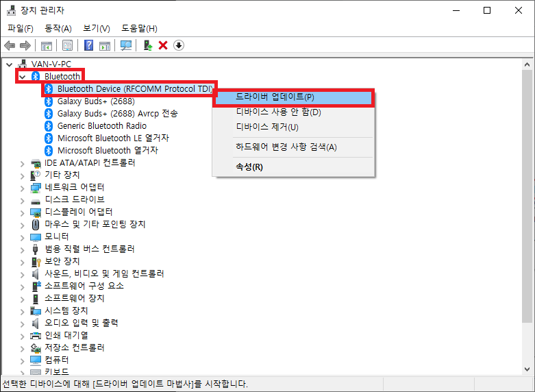This screenshot has width=535, height=392.
Task: Click the show/hide console tree icon
Action: [x=47, y=45]
